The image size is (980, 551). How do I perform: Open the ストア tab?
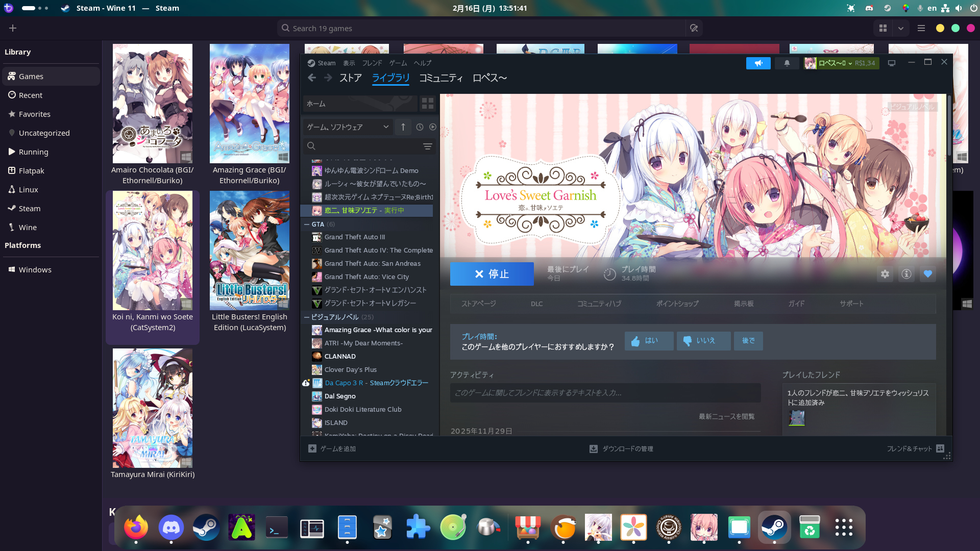tap(350, 78)
